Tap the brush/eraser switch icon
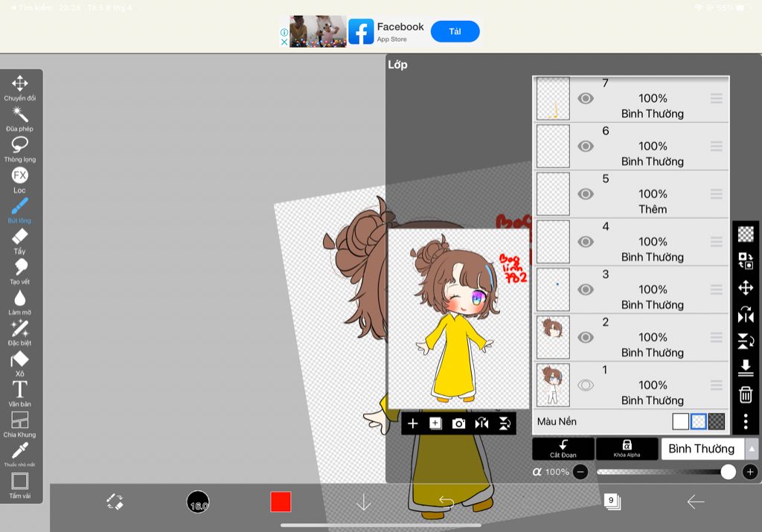 [x=115, y=501]
